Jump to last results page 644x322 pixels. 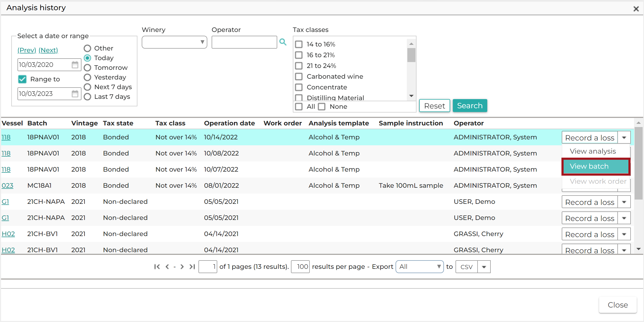click(x=192, y=267)
